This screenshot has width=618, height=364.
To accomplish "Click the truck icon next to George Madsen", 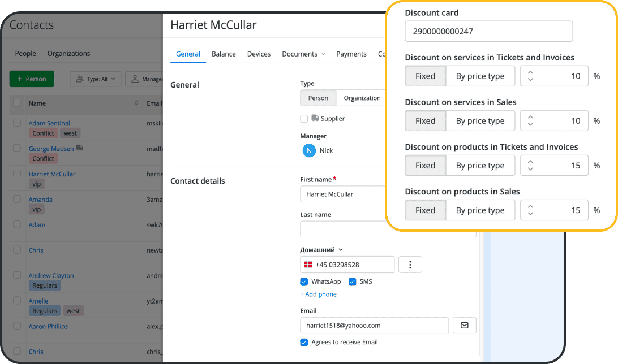I will 80,148.
